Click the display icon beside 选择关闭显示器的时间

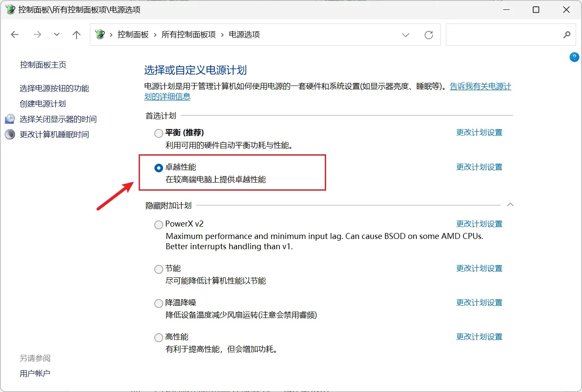9,118
